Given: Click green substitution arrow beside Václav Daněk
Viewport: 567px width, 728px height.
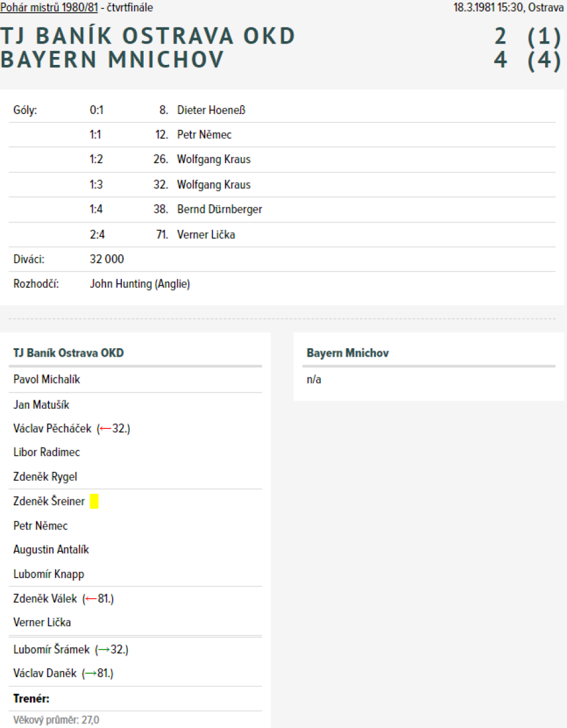Looking at the screenshot, I should pyautogui.click(x=90, y=673).
